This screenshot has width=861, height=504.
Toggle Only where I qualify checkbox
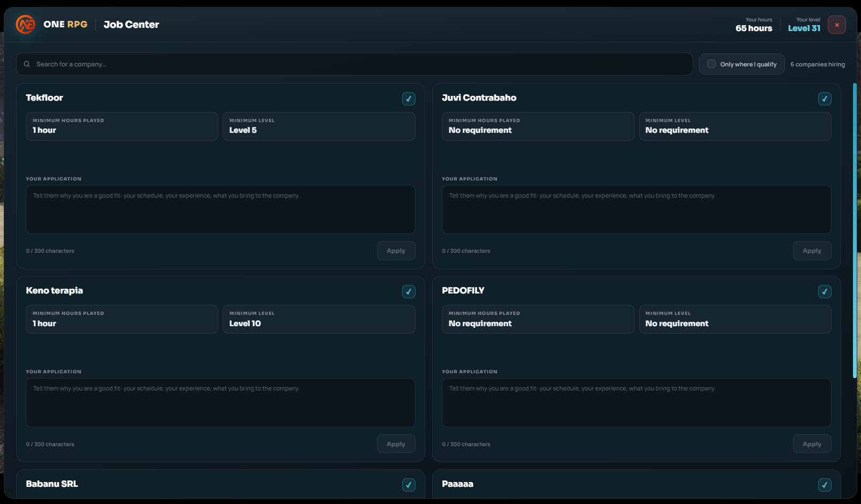tap(711, 64)
